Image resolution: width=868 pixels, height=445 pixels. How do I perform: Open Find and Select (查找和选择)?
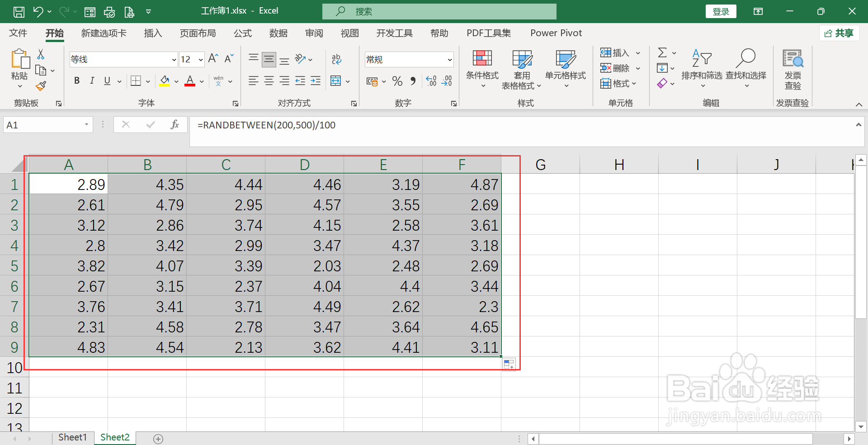point(746,69)
